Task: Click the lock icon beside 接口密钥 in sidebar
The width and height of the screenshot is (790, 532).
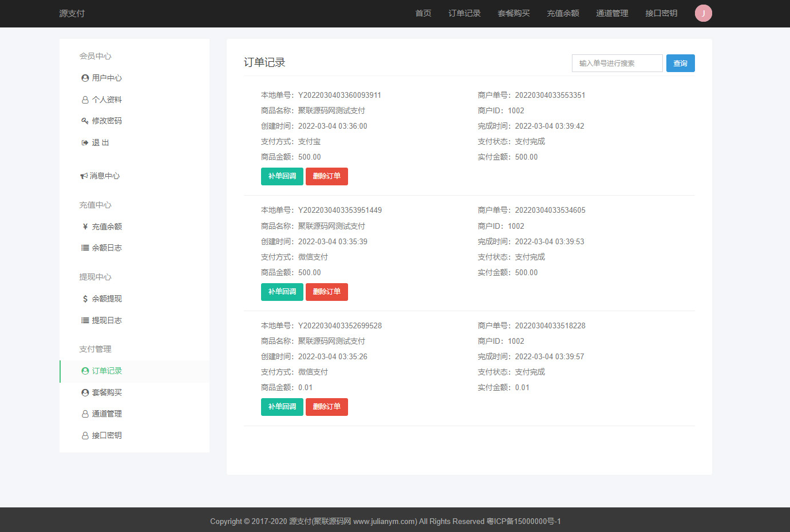Action: coord(85,435)
